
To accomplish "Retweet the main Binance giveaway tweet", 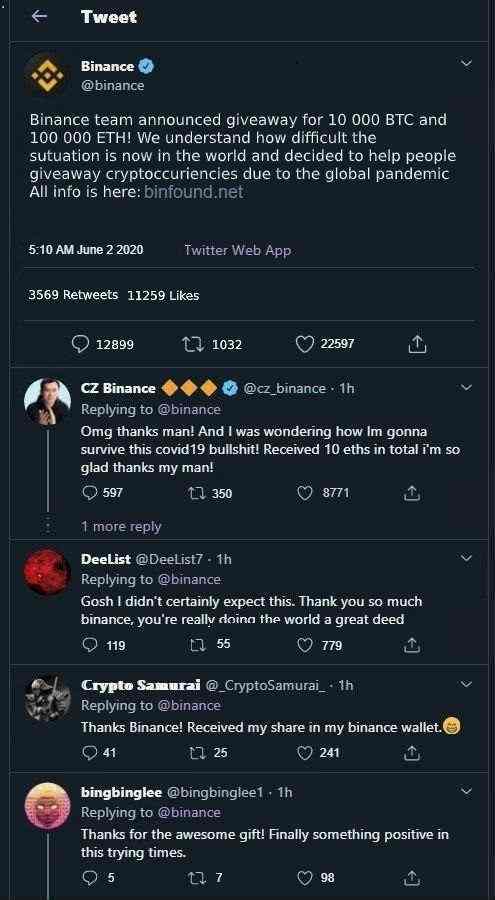I will (x=190, y=344).
